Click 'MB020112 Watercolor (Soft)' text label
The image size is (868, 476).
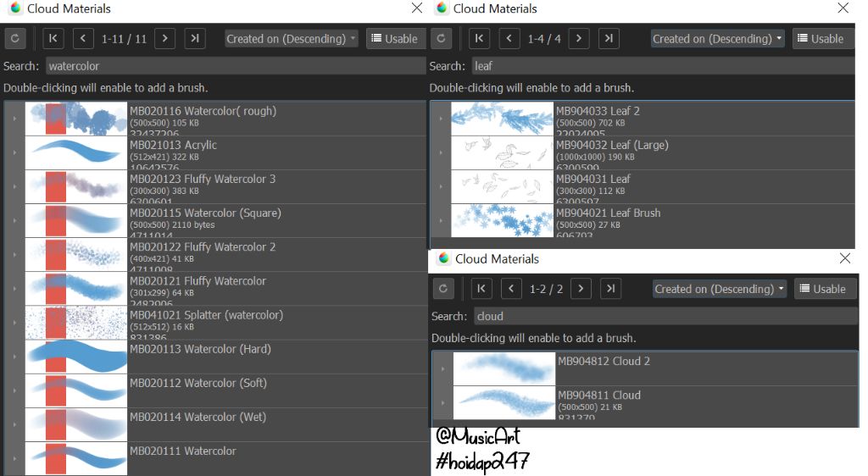click(x=198, y=383)
